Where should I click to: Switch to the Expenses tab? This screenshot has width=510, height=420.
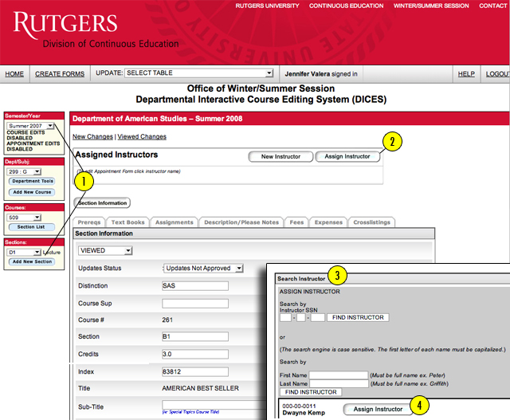tap(328, 222)
